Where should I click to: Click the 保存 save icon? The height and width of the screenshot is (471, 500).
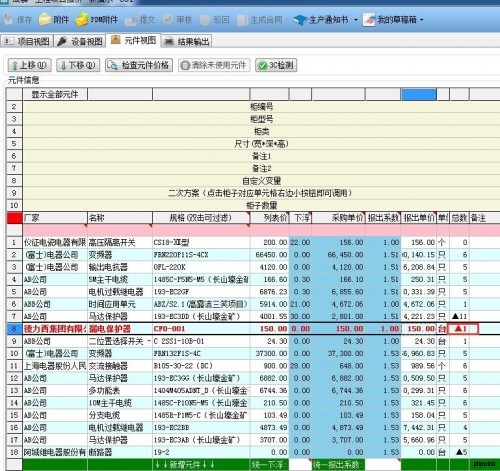click(x=7, y=20)
